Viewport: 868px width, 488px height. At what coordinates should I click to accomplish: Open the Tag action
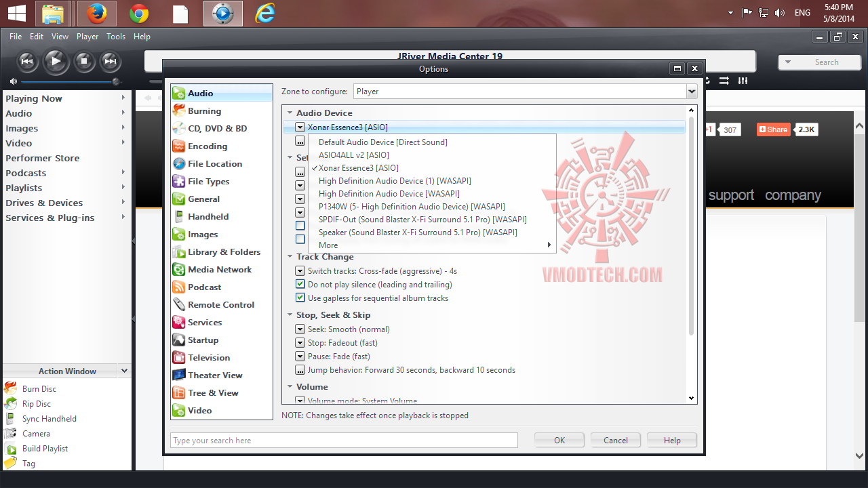[28, 463]
